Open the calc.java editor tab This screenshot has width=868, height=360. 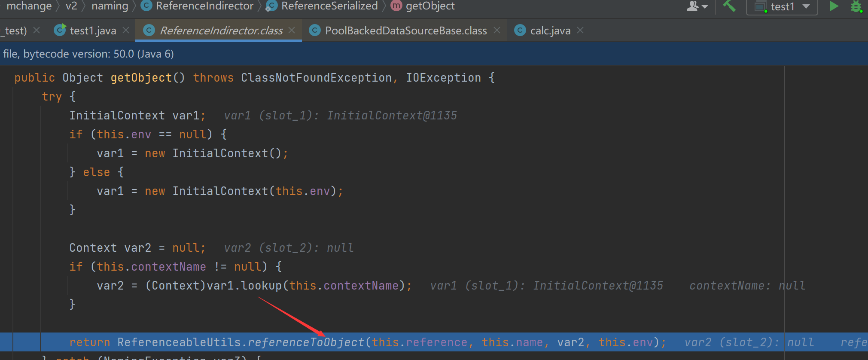(x=550, y=31)
